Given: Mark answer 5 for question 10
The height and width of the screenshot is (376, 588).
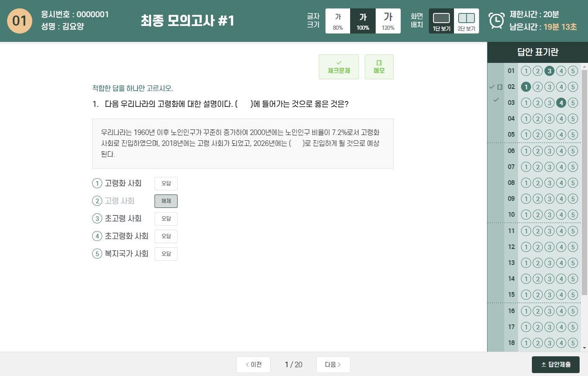Looking at the screenshot, I should pos(573,215).
